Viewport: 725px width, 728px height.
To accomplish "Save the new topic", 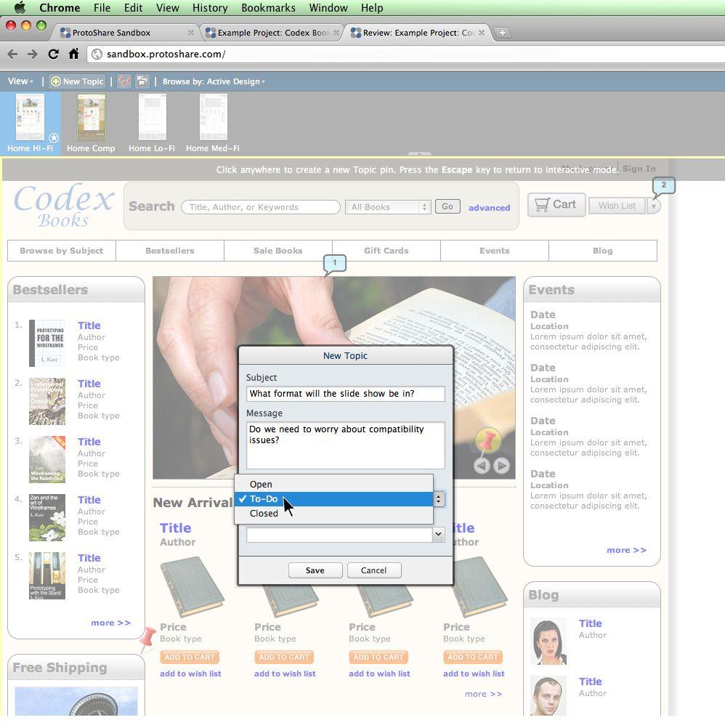I will click(315, 570).
